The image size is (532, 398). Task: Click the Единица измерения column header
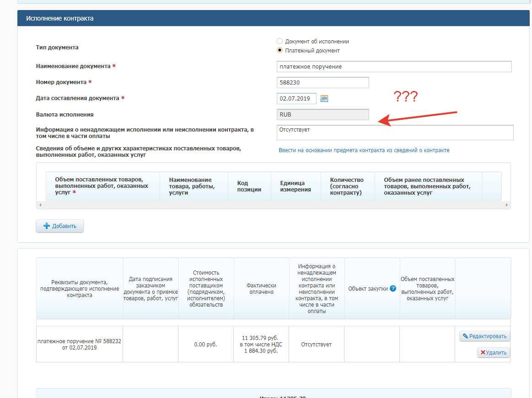click(x=296, y=186)
